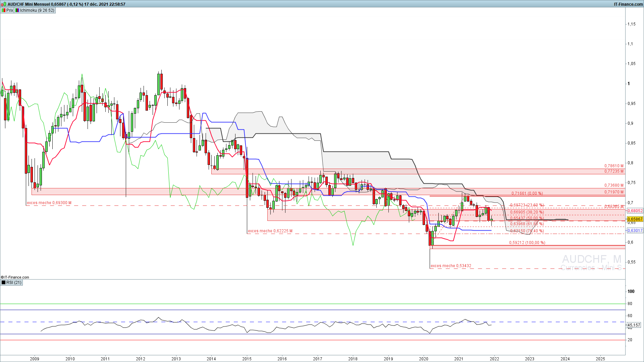Screen dimensions: 644x362
Task: Click the Fibonacci label 0,65437 (50,00 %)
Action: 527,218
